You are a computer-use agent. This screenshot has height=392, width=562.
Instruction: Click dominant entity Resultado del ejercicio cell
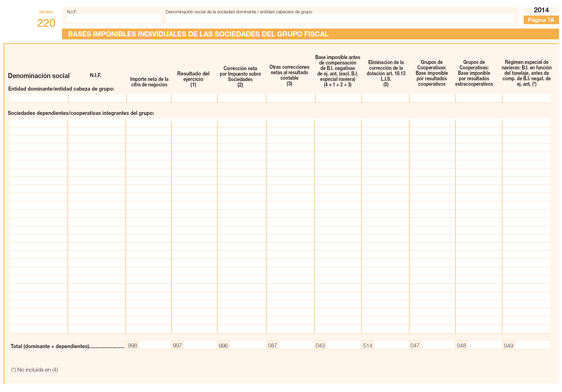click(194, 98)
